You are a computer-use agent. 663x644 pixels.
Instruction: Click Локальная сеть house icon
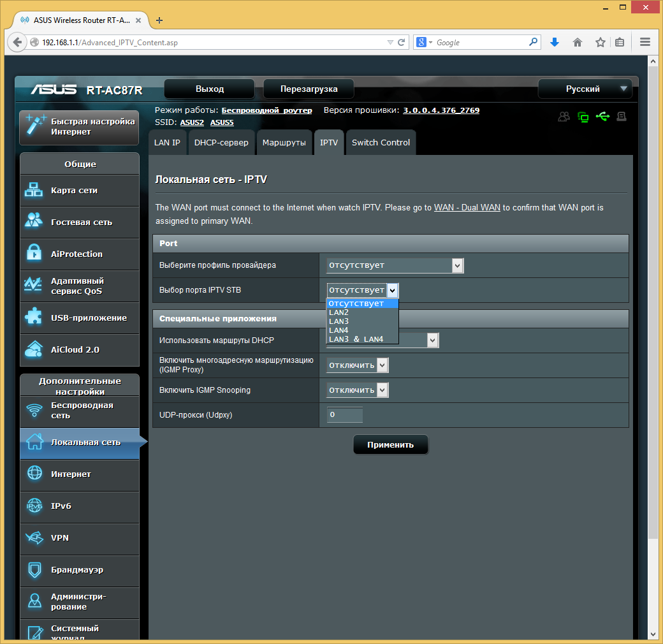click(x=34, y=441)
